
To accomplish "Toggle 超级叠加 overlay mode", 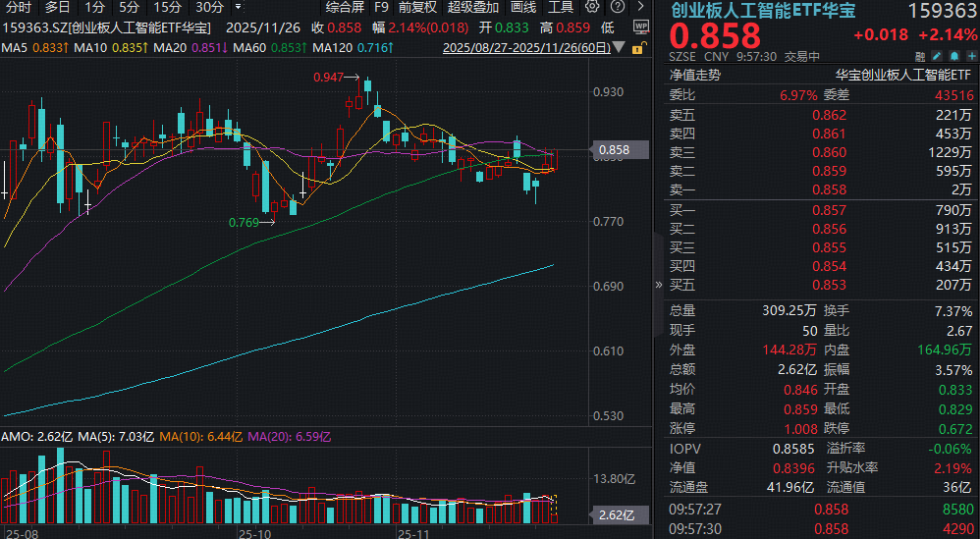I will (473, 7).
